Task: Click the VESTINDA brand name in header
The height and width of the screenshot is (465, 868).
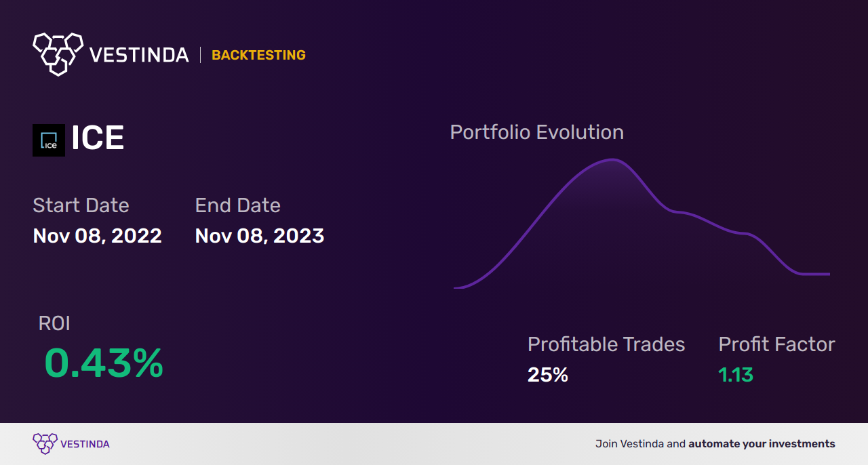Action: (x=139, y=56)
